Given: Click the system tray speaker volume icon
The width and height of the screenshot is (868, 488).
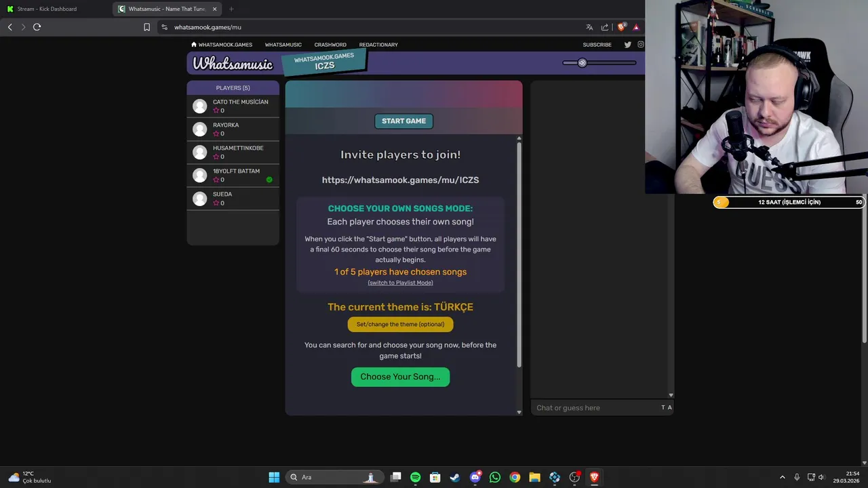Looking at the screenshot, I should [x=821, y=477].
